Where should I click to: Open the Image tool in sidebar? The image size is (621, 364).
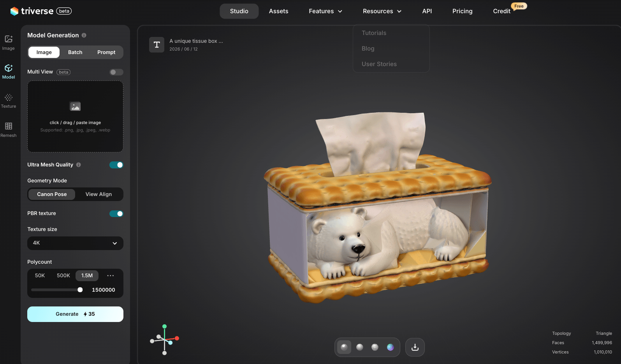click(9, 43)
